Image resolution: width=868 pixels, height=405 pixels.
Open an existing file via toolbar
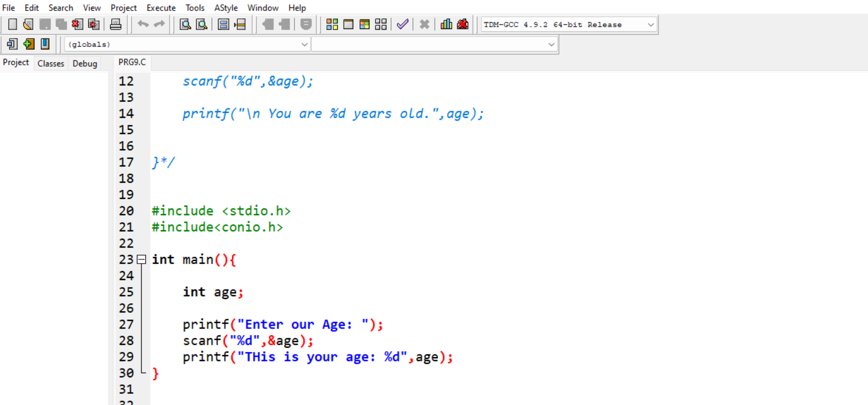pos(28,24)
